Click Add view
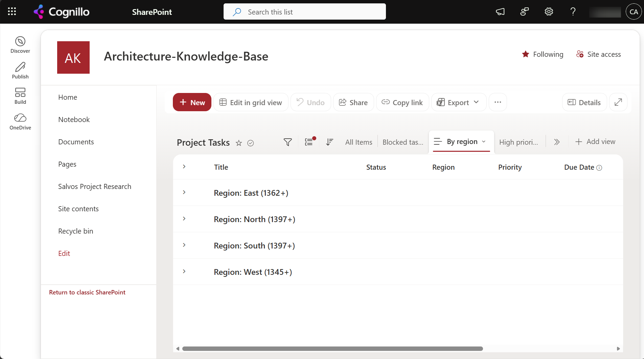The height and width of the screenshot is (359, 644). pos(595,142)
